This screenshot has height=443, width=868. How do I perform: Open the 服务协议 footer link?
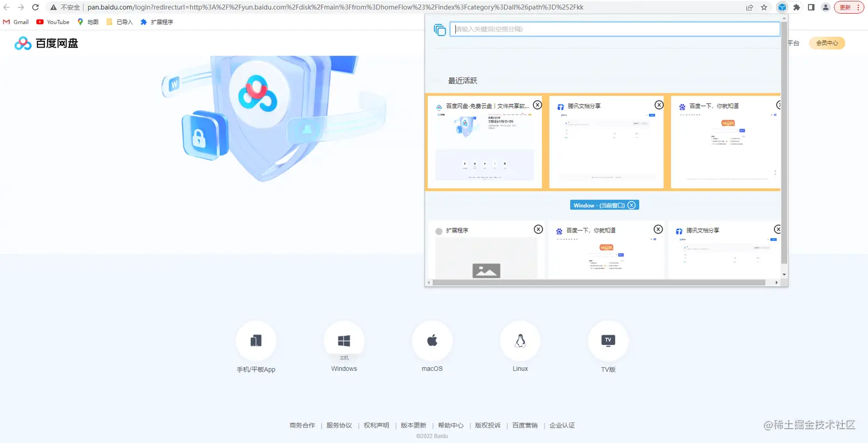339,425
